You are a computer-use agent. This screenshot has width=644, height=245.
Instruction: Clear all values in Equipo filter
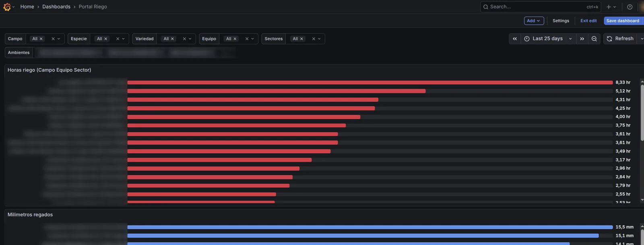pyautogui.click(x=247, y=39)
